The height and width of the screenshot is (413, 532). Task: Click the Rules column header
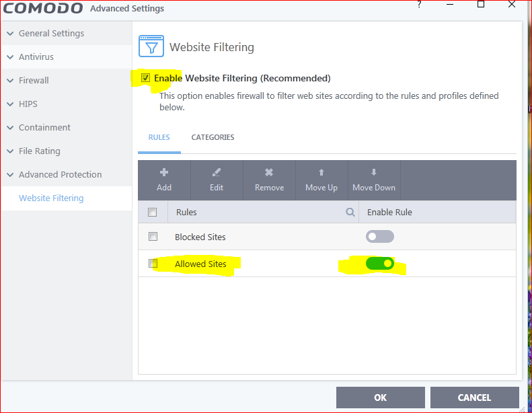pos(186,212)
